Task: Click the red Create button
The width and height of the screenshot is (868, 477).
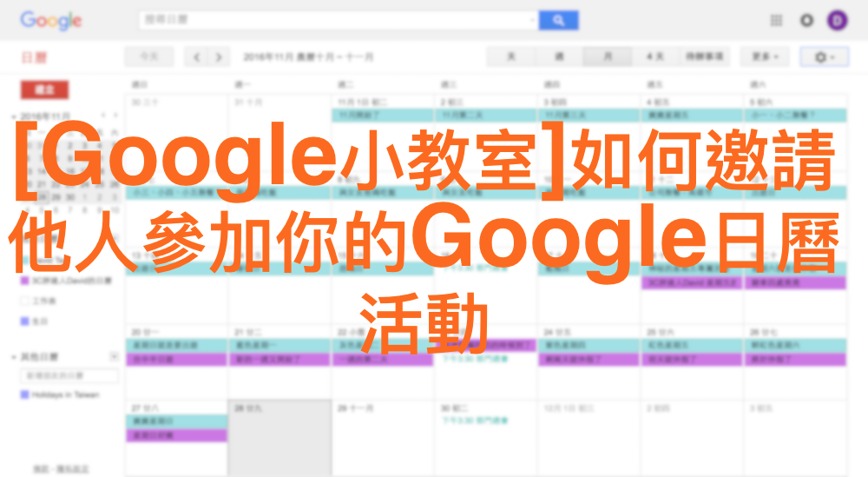Action: pos(44,89)
